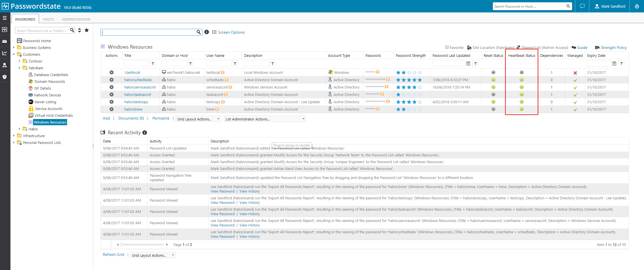Click the Description column filter icon
The image size is (644, 270).
click(273, 64)
